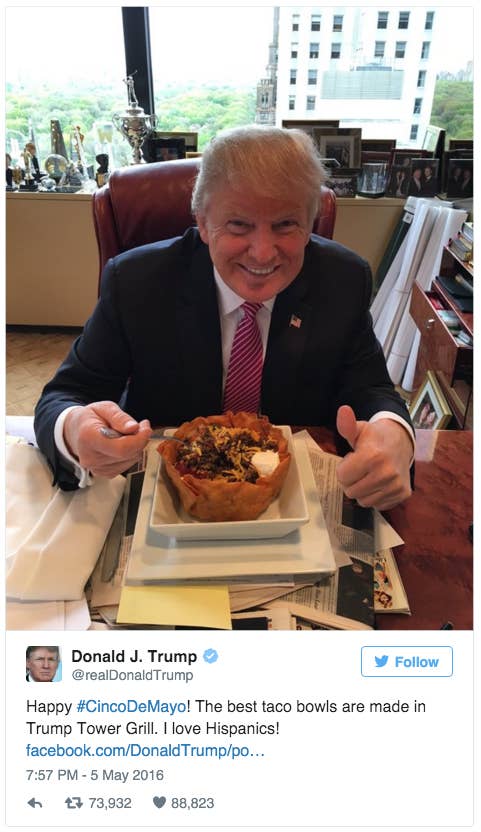Viewport: 481px width, 832px height.
Task: Click the Donald J. Trump display name
Action: [134, 656]
